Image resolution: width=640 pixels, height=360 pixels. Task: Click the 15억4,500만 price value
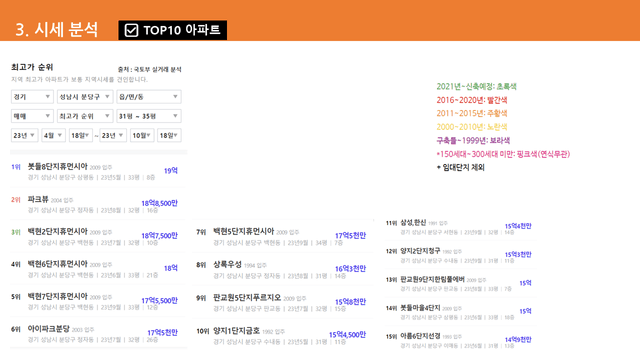pyautogui.click(x=347, y=335)
